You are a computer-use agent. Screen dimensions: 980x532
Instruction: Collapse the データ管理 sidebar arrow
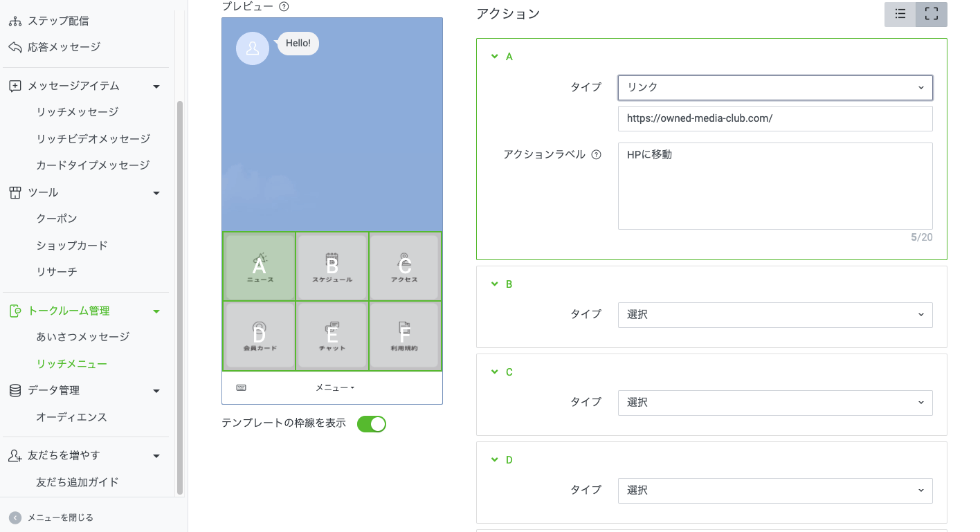[x=156, y=391]
